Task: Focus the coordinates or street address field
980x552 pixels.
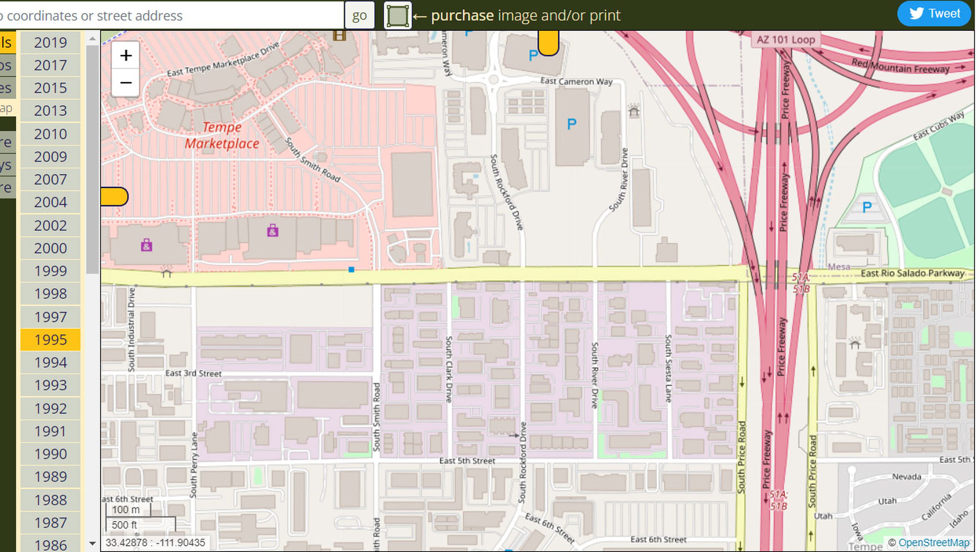Action: click(x=171, y=15)
